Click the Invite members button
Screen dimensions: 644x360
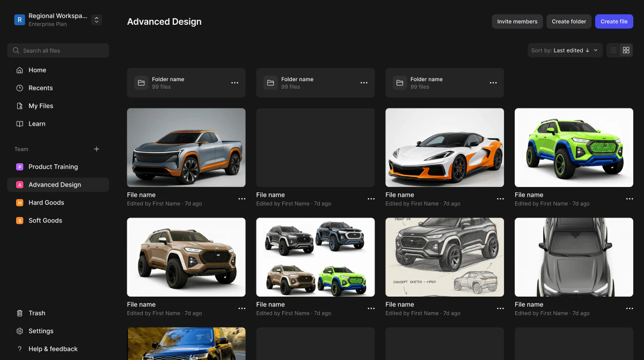[x=517, y=21]
